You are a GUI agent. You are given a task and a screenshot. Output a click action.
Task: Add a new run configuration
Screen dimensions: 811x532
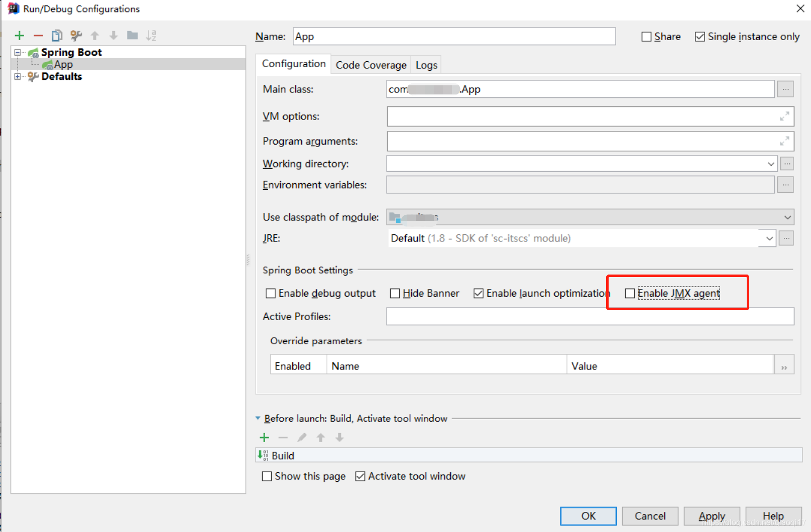(x=20, y=35)
